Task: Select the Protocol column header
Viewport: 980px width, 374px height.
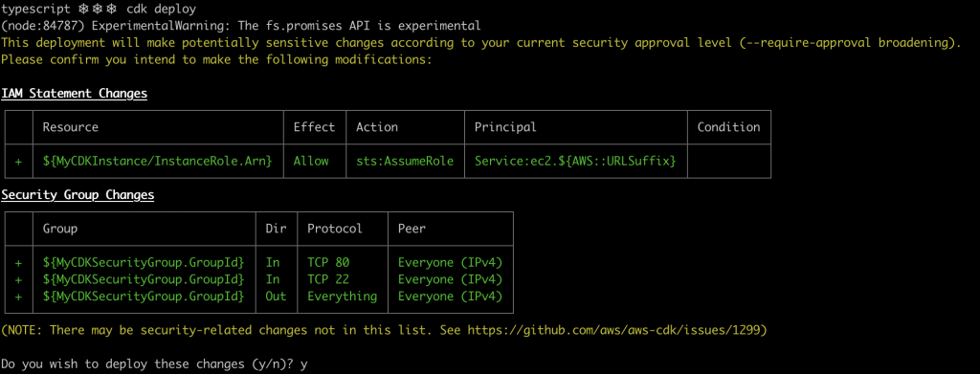Action: 334,229
